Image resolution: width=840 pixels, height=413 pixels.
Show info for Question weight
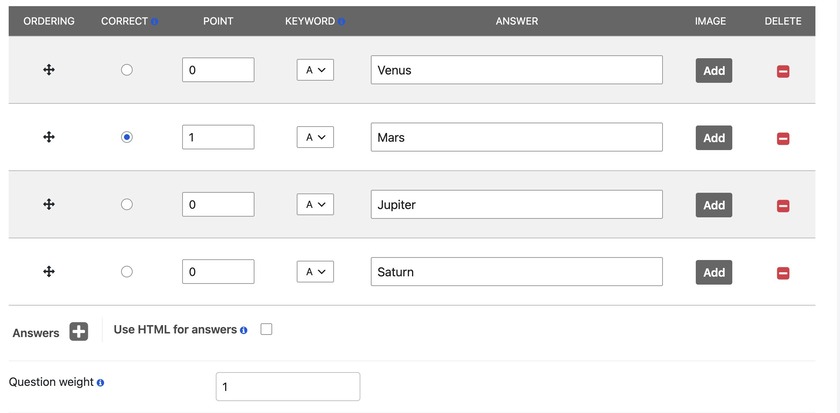[x=100, y=383]
